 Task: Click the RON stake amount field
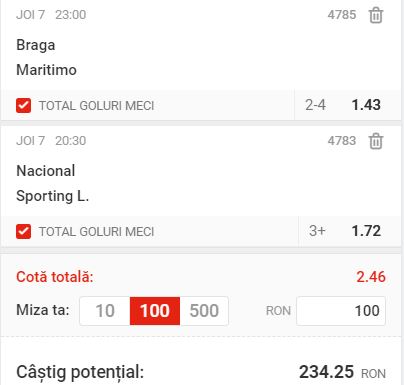click(341, 311)
